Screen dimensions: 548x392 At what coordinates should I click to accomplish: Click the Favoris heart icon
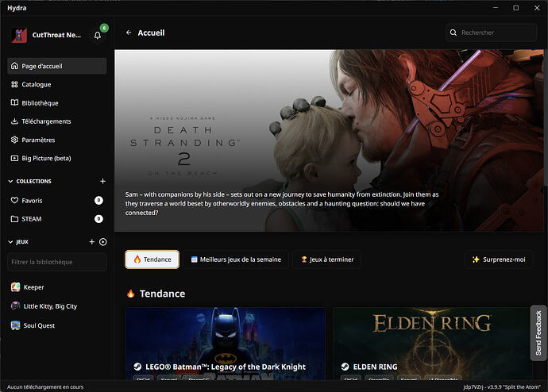(14, 200)
